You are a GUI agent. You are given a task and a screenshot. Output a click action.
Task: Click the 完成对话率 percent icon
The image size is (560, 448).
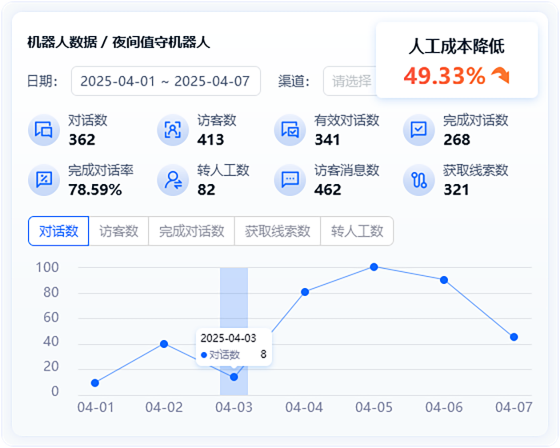44,180
